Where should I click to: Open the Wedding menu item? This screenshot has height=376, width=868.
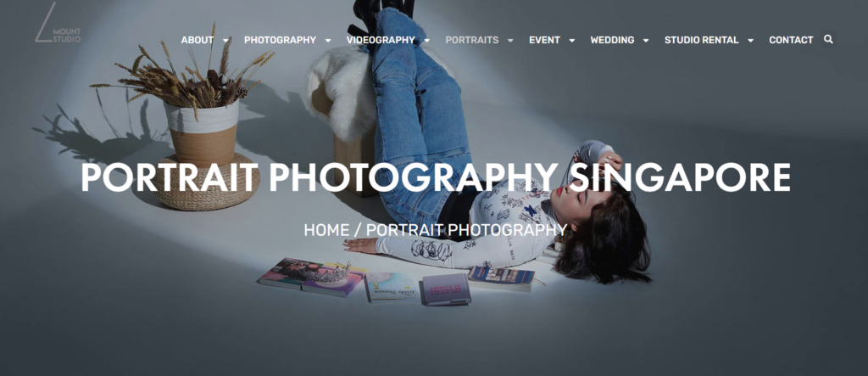pyautogui.click(x=612, y=40)
